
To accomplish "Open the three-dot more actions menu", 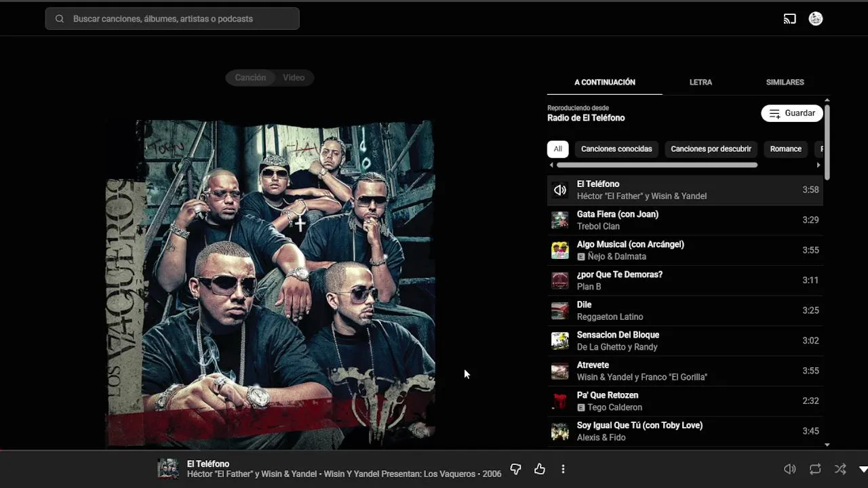I will (x=563, y=469).
